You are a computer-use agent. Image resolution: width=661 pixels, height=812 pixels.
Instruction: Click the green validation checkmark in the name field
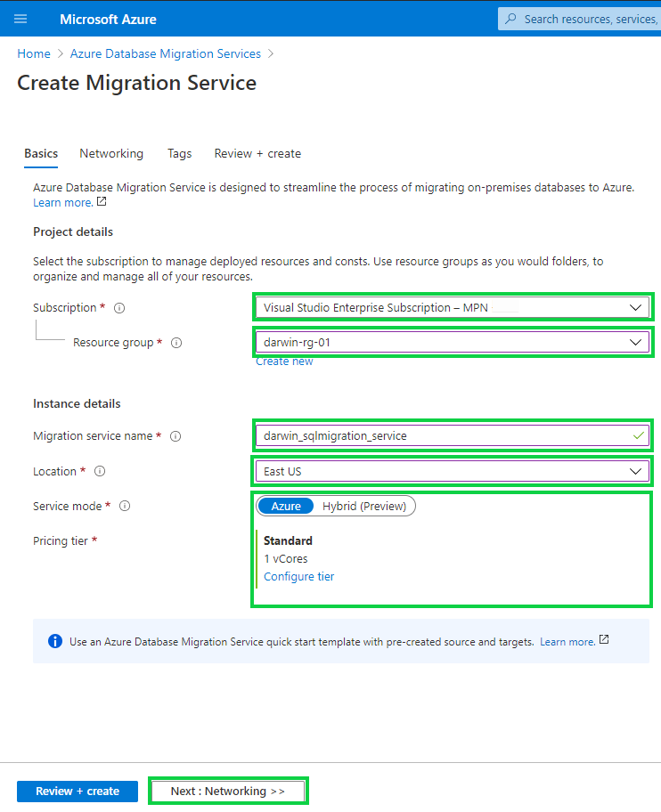coord(638,436)
